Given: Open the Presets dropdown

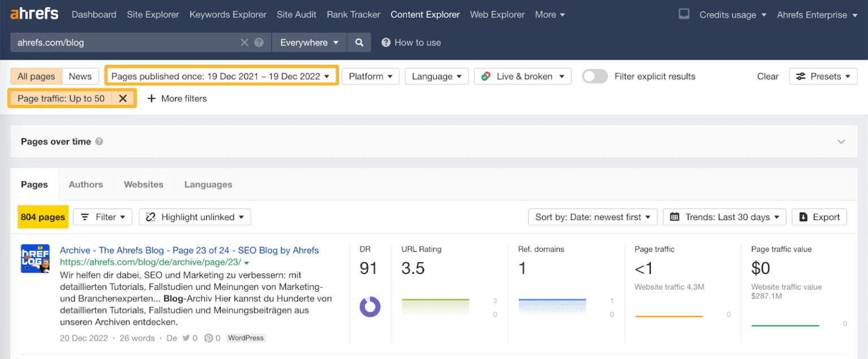Looking at the screenshot, I should click(x=823, y=76).
